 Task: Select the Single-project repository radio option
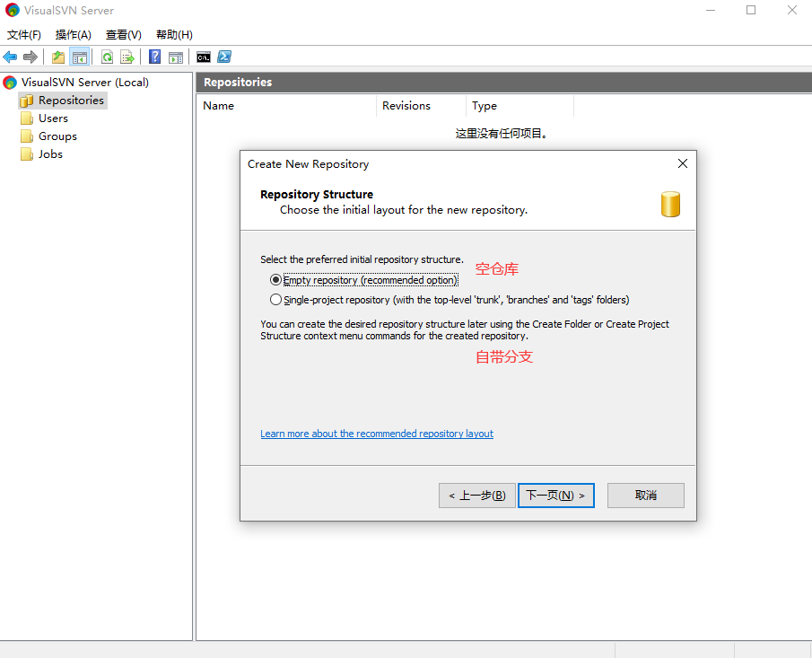[275, 300]
